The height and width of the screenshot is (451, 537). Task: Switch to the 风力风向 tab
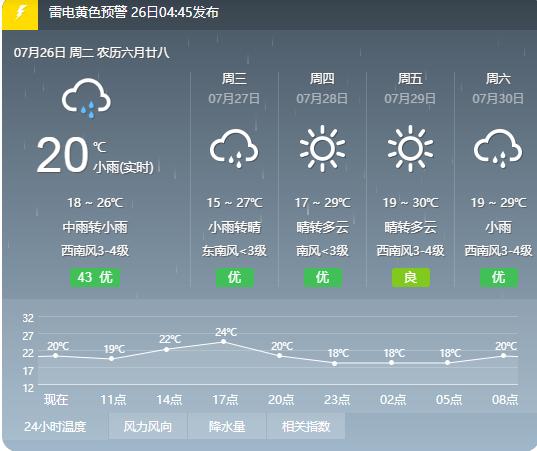148,426
